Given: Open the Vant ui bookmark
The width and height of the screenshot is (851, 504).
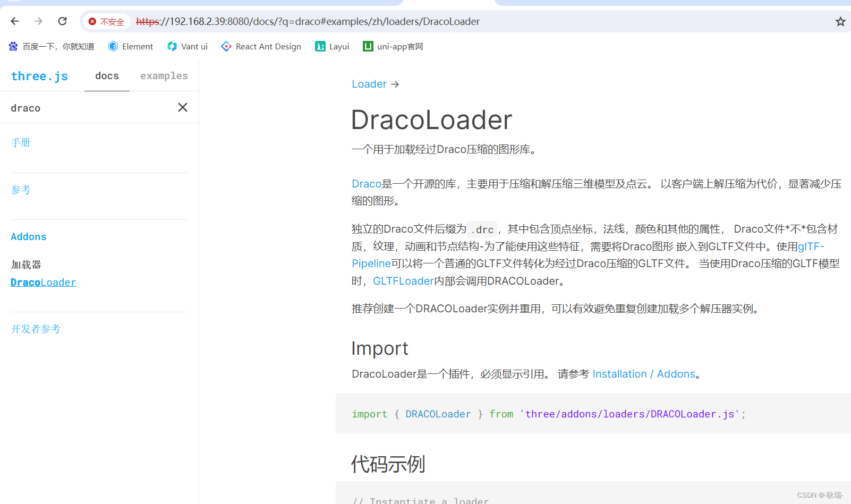Looking at the screenshot, I should point(187,46).
